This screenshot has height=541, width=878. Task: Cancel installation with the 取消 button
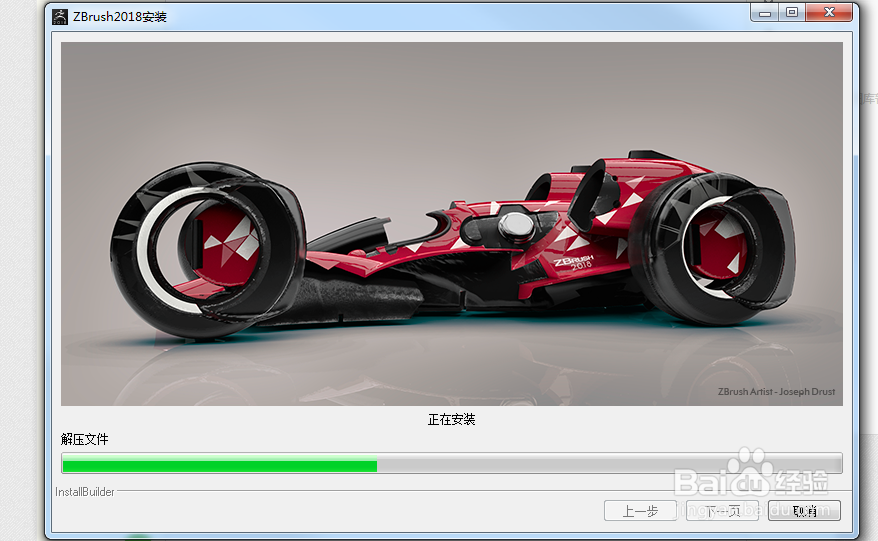point(804,511)
